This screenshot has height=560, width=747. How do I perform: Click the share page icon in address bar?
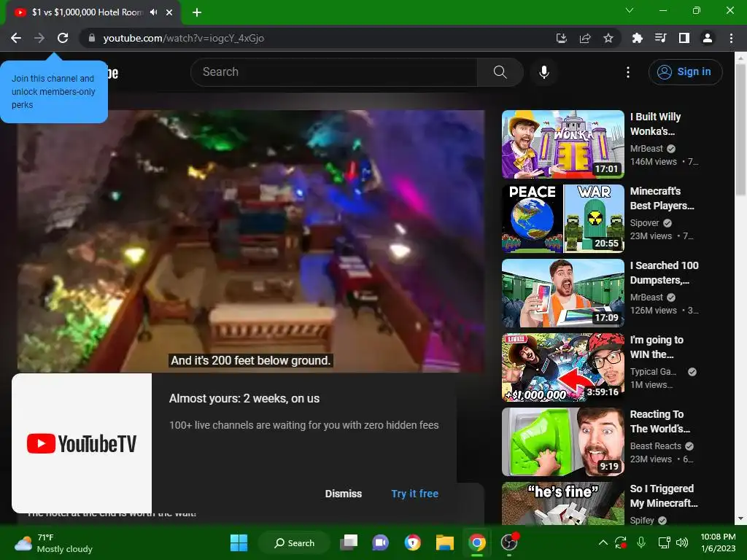click(585, 38)
